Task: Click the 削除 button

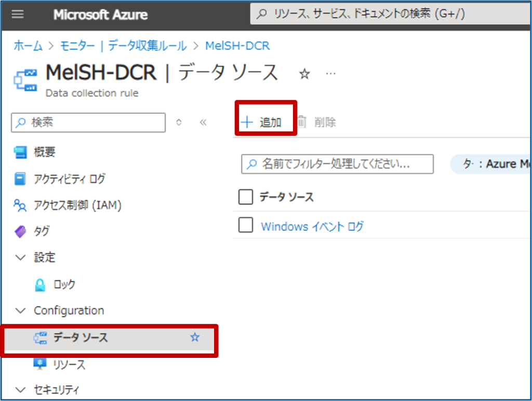Action: click(317, 122)
